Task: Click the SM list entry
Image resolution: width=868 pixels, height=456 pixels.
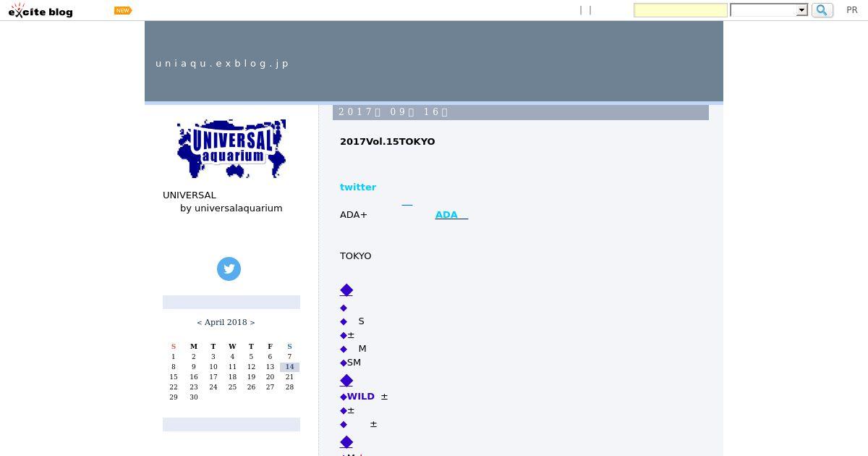Action: click(354, 362)
